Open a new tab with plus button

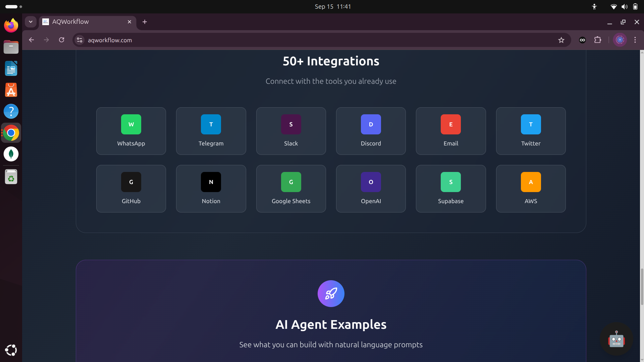(145, 22)
